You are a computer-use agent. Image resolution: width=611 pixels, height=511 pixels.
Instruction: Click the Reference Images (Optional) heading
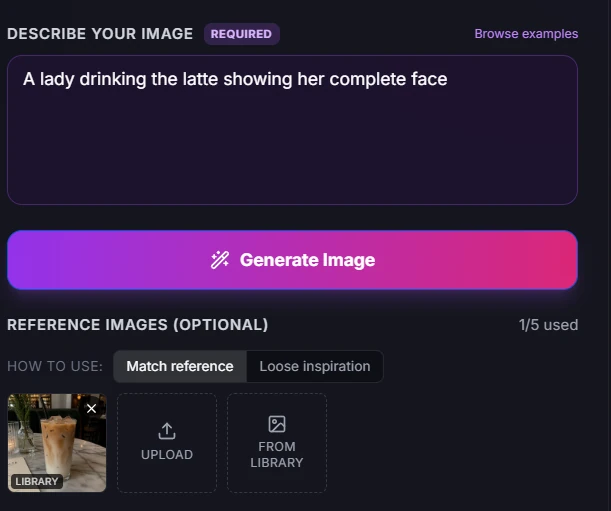click(x=138, y=325)
